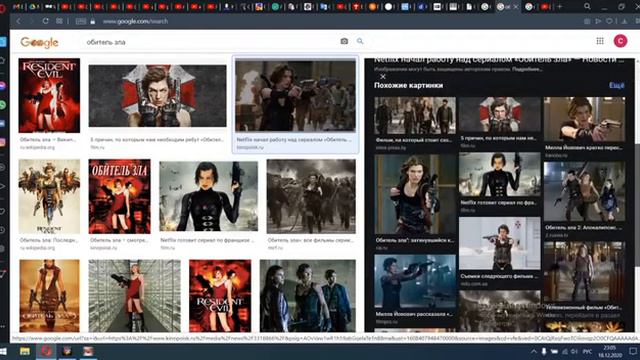Screen dimensions: 640x360
Task: Open the similar image 'Милла Йовович рассказала'
Action: 415,281
